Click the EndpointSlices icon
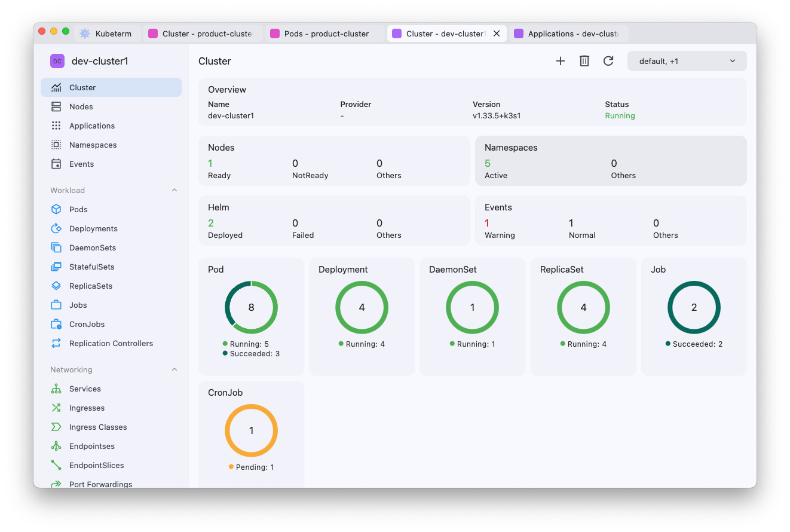This screenshot has height=532, width=790. [56, 465]
